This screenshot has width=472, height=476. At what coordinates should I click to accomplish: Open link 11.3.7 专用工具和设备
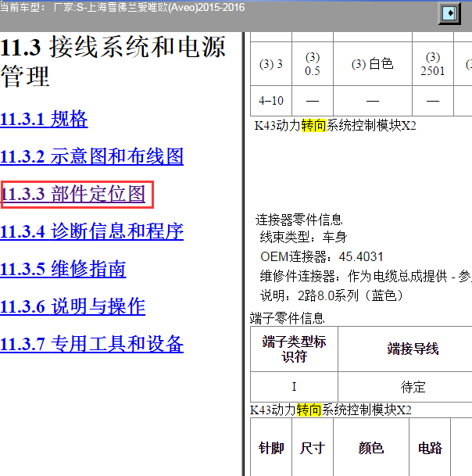[x=91, y=344]
